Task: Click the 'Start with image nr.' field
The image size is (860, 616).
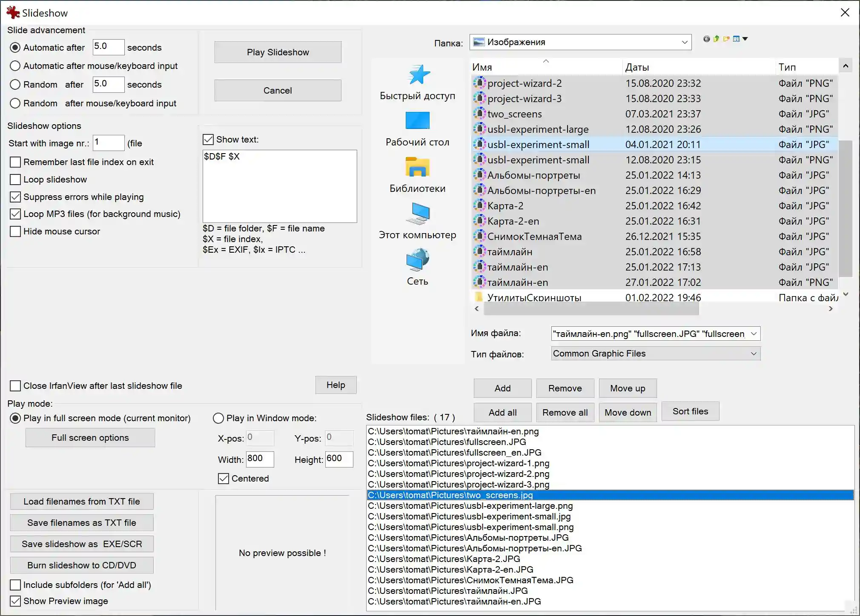Action: click(x=109, y=143)
